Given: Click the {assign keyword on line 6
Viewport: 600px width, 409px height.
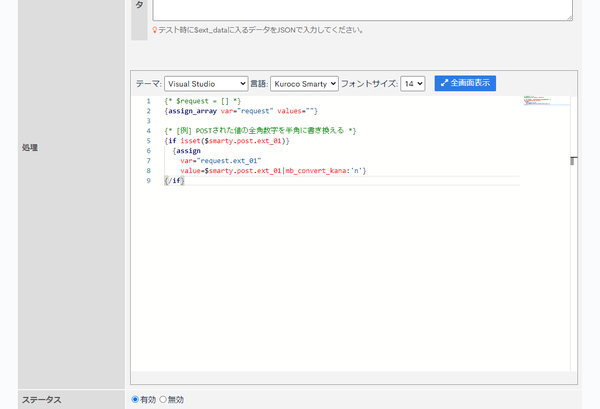Looking at the screenshot, I should pyautogui.click(x=186, y=151).
